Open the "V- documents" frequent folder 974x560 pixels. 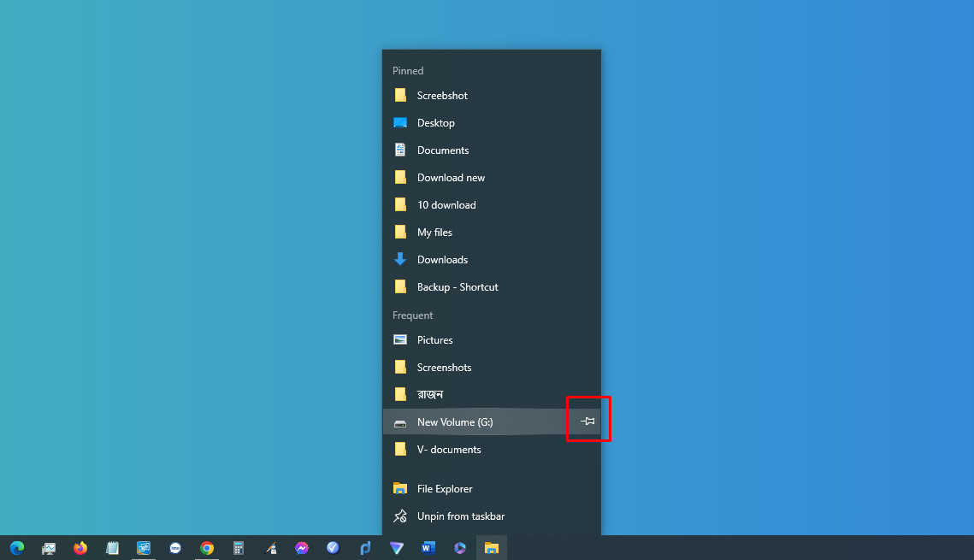[447, 449]
